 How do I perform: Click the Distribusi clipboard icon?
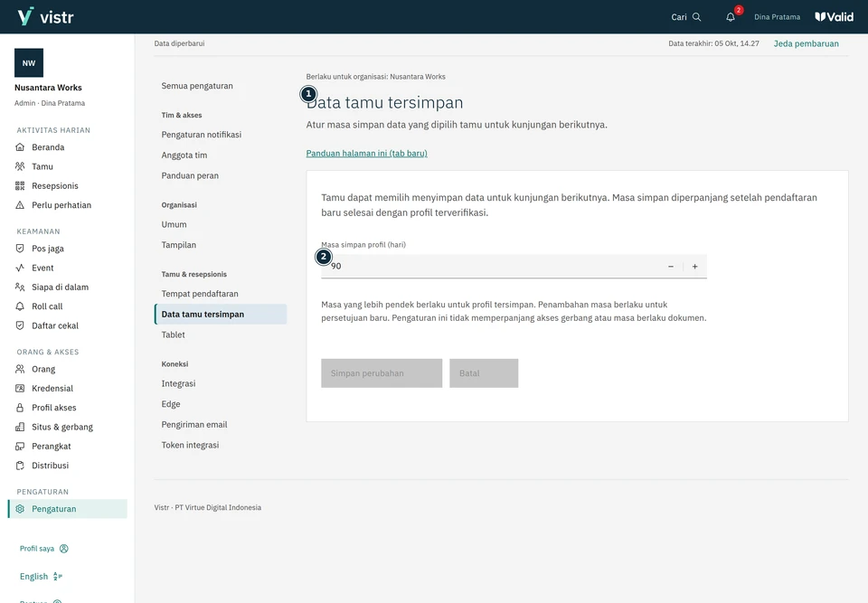[x=20, y=466]
